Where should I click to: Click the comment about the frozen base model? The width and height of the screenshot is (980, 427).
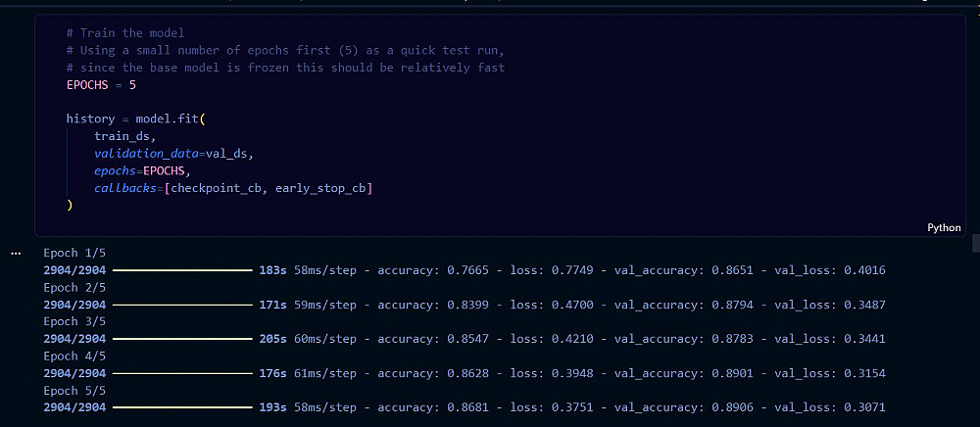pyautogui.click(x=285, y=68)
